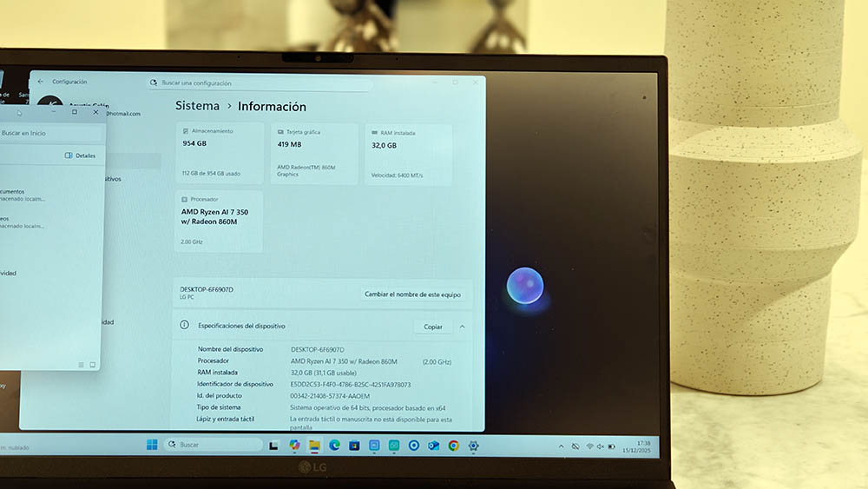Select the 'Tipo de sistema' row label
Image resolution: width=868 pixels, height=489 pixels.
[218, 407]
